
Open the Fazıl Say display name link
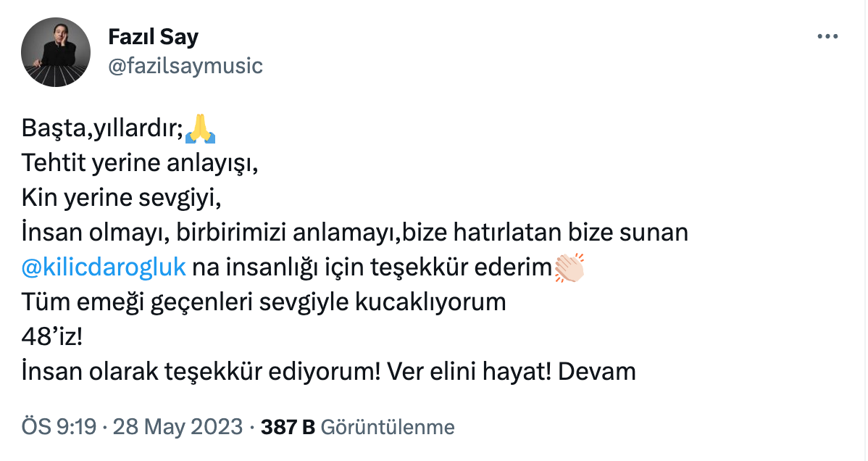point(153,36)
